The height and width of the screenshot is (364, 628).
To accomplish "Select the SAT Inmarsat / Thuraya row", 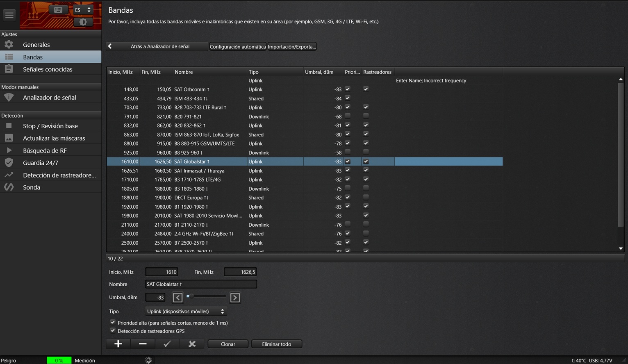I will (305, 171).
